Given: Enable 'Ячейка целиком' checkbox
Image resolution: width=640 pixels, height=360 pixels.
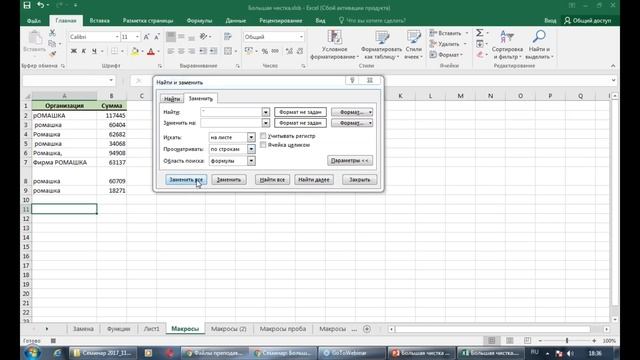Looking at the screenshot, I should pyautogui.click(x=263, y=144).
